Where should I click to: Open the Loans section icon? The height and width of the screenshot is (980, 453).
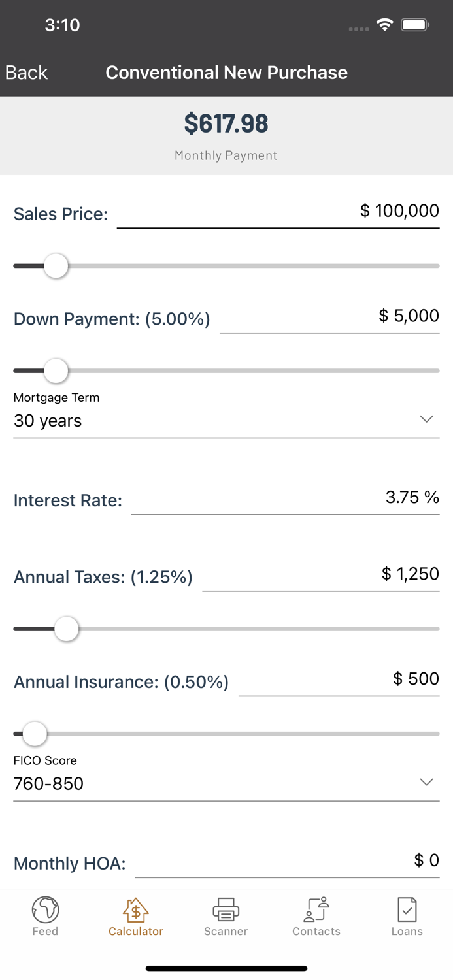(407, 908)
